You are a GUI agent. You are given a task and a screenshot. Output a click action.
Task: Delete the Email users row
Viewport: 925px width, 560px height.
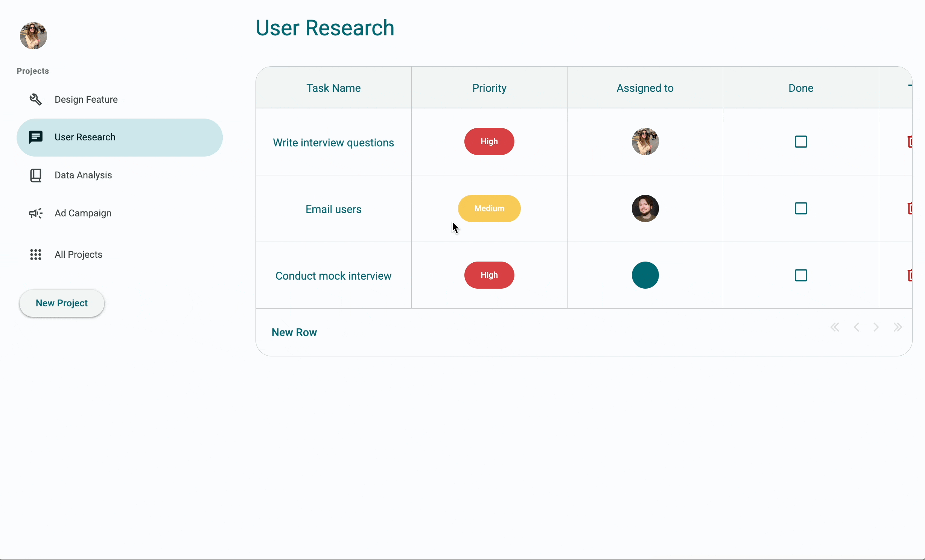pos(910,208)
